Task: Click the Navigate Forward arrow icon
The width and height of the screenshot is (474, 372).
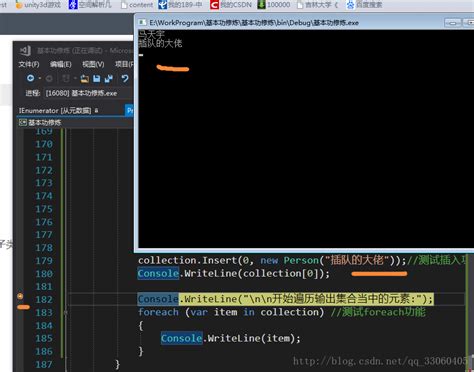Action: [49, 79]
